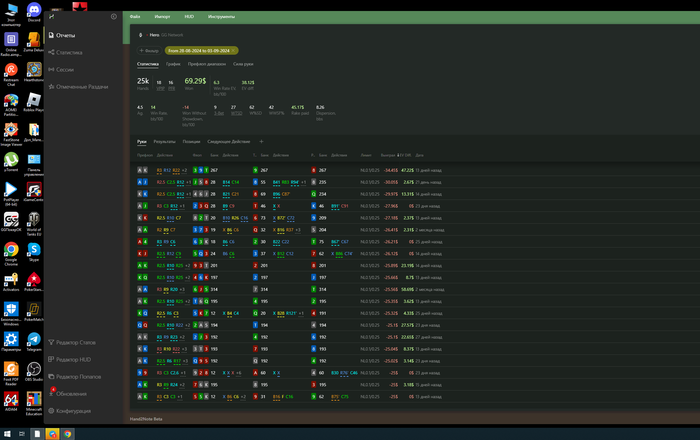Open Редактор Статов in sidebar
The image size is (700, 440).
[72, 342]
